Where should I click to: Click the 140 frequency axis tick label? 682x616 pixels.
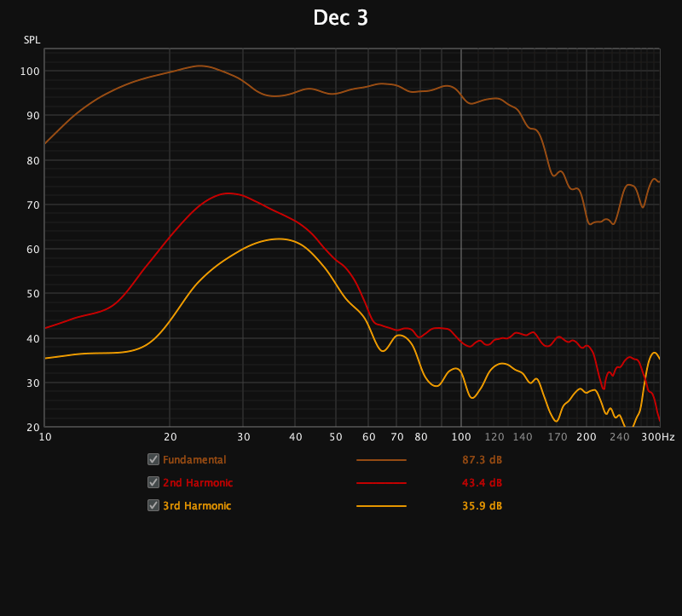[x=523, y=437]
